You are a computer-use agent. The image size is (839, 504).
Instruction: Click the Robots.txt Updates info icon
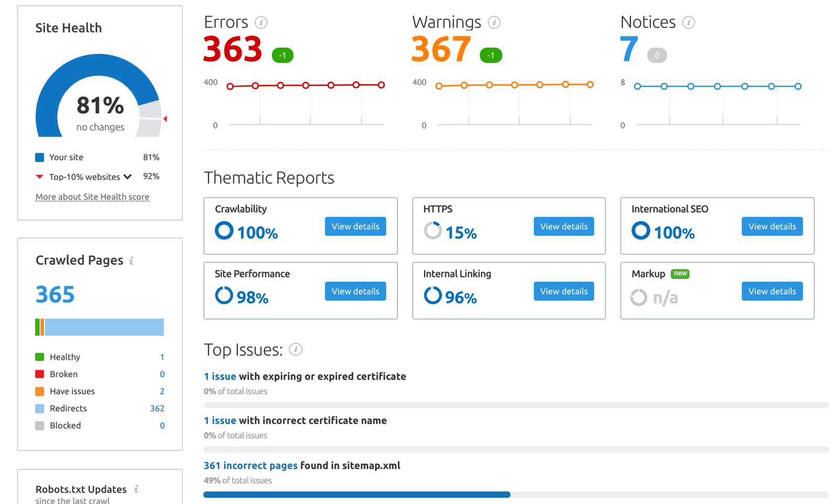[136, 489]
